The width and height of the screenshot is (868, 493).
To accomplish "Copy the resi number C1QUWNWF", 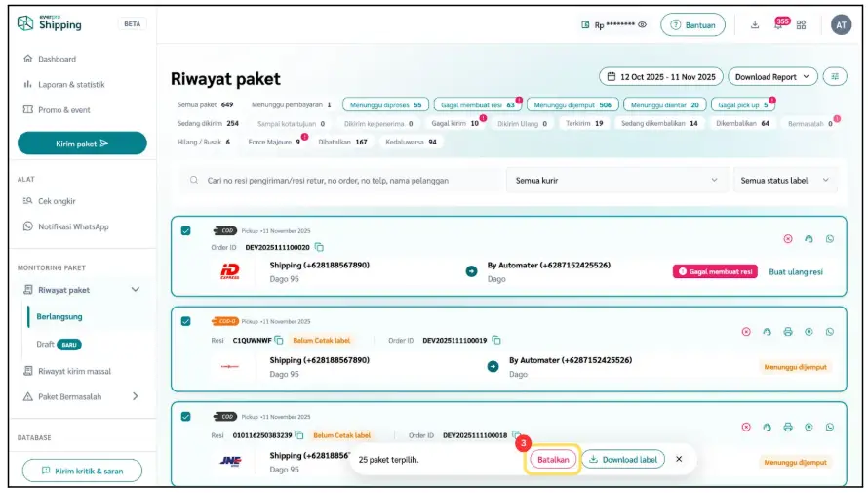I will coord(279,340).
